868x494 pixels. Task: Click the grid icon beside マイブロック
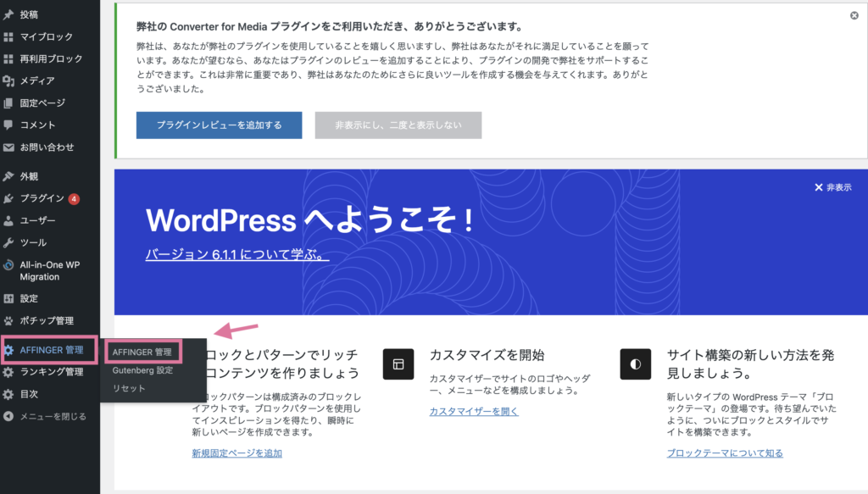coord(8,36)
